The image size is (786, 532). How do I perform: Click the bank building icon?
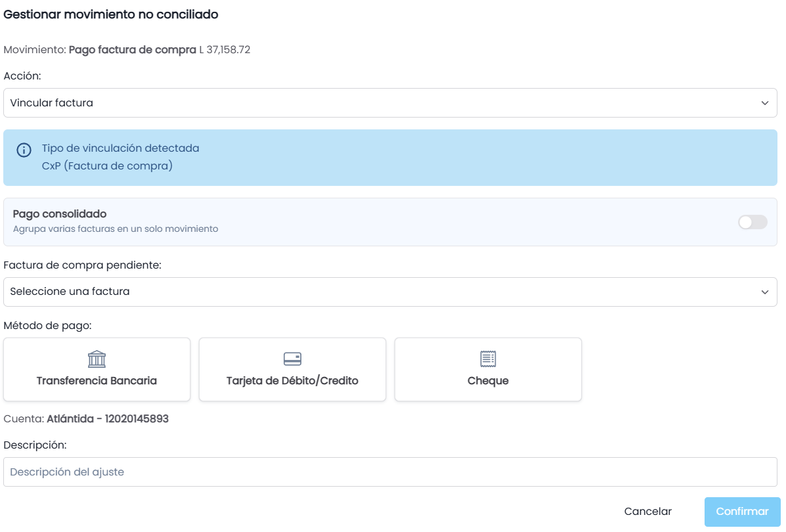pos(97,359)
